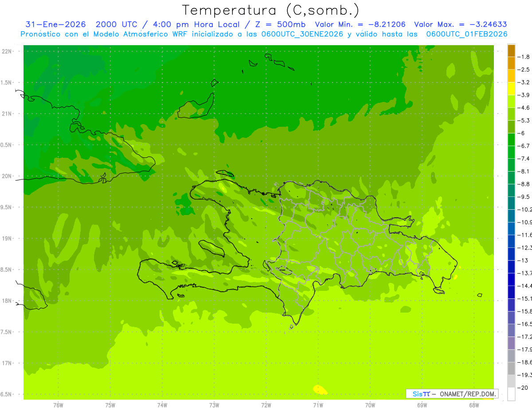Click the '76W' longitude label
This screenshot has height=411, width=532.
(x=58, y=405)
